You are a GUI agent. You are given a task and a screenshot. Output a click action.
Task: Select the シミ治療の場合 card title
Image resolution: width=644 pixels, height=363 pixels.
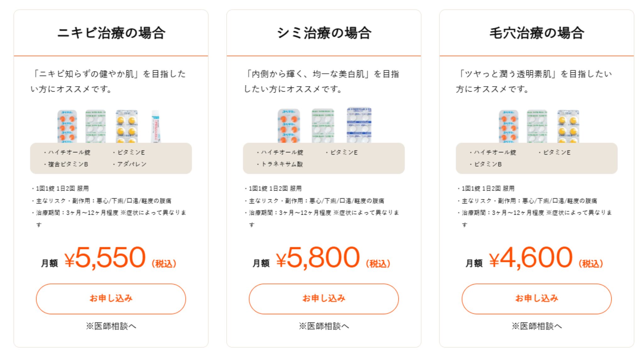324,33
